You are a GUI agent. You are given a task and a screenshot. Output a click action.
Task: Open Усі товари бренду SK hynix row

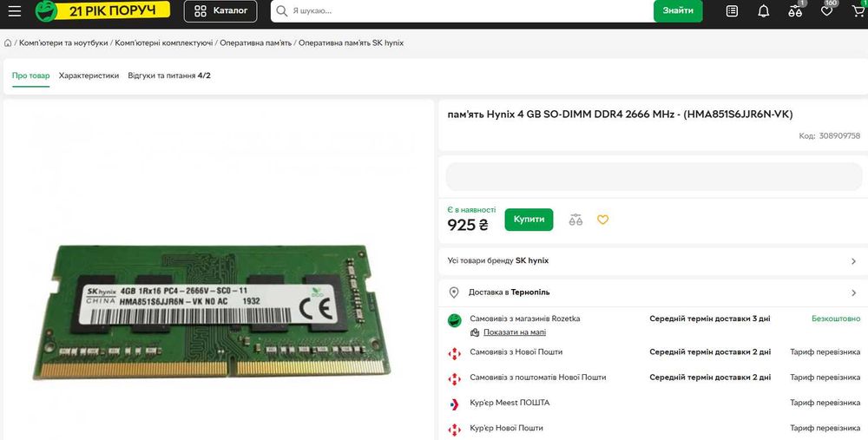654,260
